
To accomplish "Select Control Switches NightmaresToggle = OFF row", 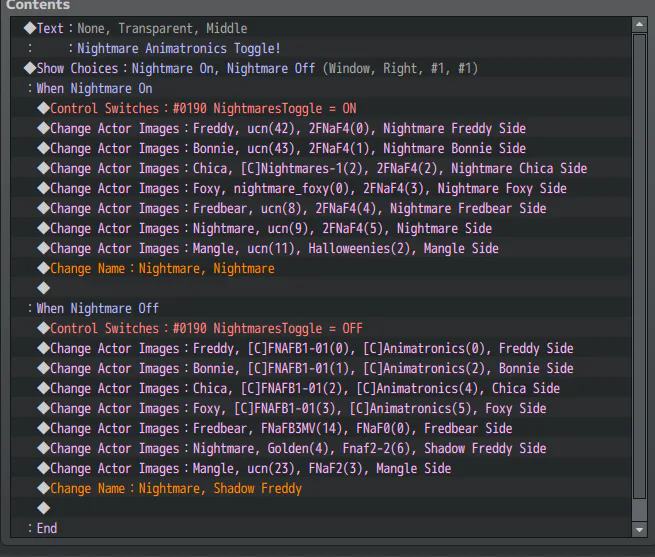I will click(x=321, y=328).
